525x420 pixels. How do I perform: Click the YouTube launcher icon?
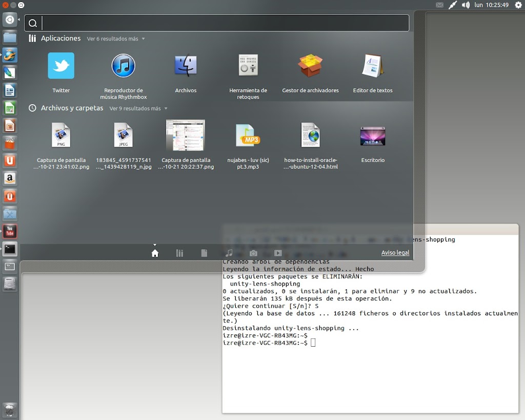[10, 231]
